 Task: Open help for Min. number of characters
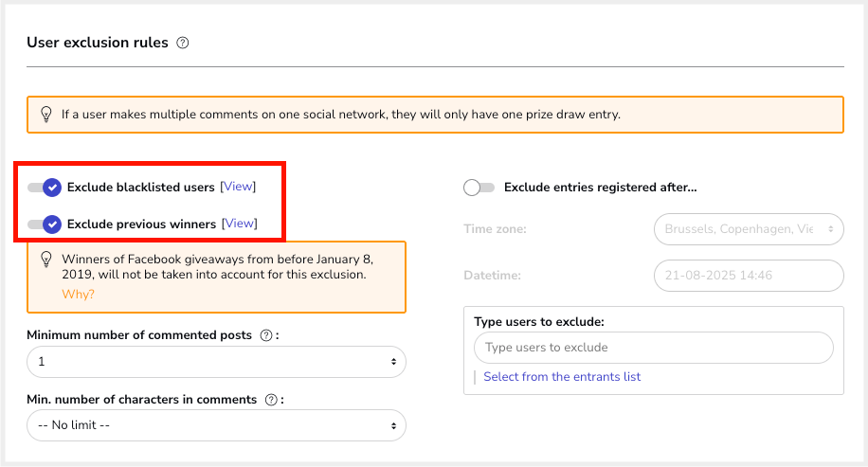(271, 400)
